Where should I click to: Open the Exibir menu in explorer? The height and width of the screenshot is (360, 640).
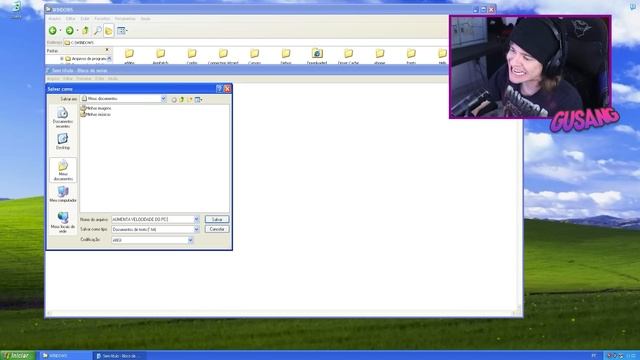point(85,19)
